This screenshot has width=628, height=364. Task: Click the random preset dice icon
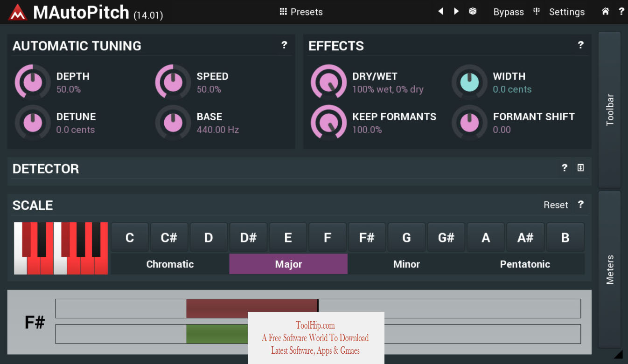point(473,11)
